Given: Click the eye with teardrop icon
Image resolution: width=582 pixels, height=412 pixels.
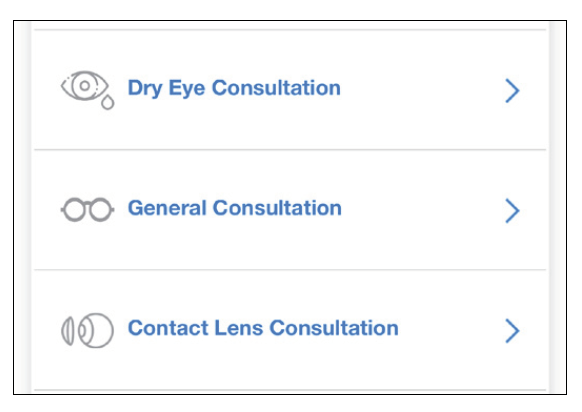Looking at the screenshot, I should click(88, 90).
